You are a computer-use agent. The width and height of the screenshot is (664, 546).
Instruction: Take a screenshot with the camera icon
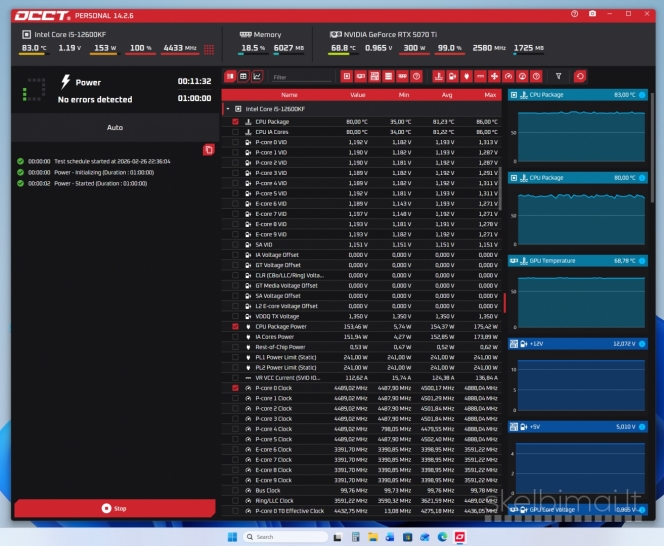[592, 14]
